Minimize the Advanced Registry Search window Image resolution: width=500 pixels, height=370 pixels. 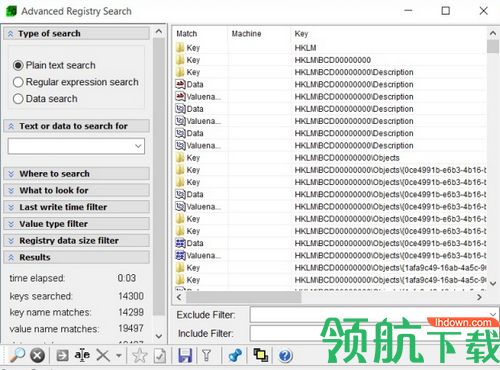click(x=408, y=11)
